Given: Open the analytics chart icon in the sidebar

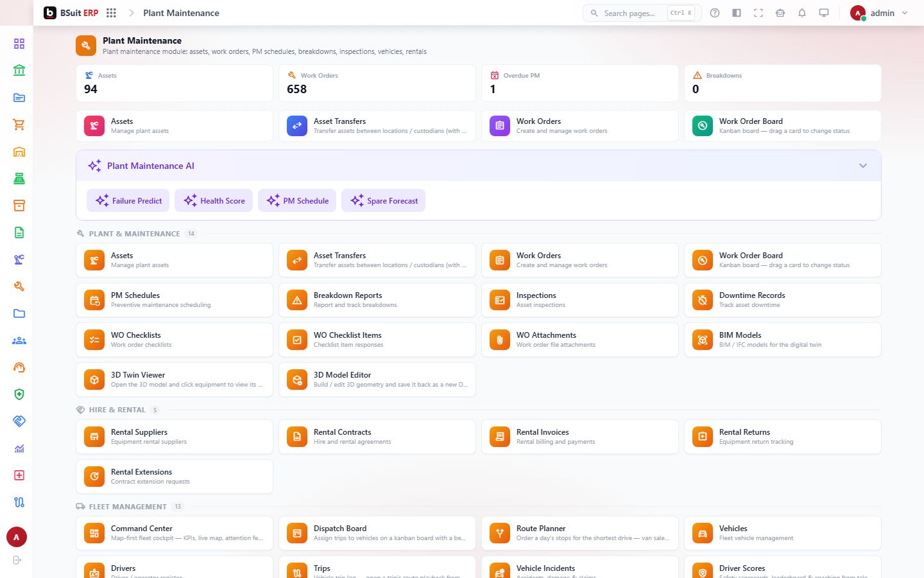Looking at the screenshot, I should click(x=19, y=448).
